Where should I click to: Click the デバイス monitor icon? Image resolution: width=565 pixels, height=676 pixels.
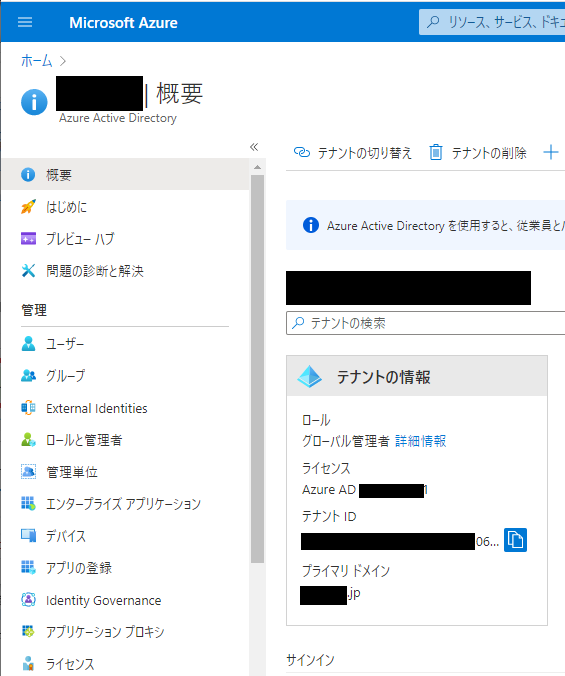click(x=28, y=536)
